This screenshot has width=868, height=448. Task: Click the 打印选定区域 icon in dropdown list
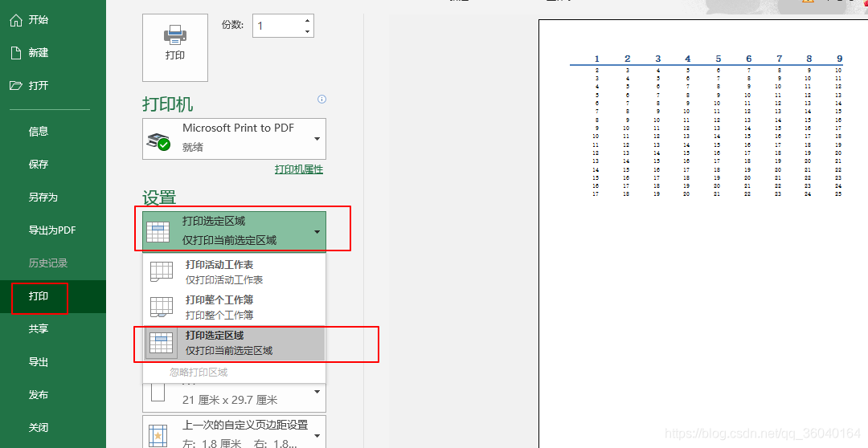point(161,342)
